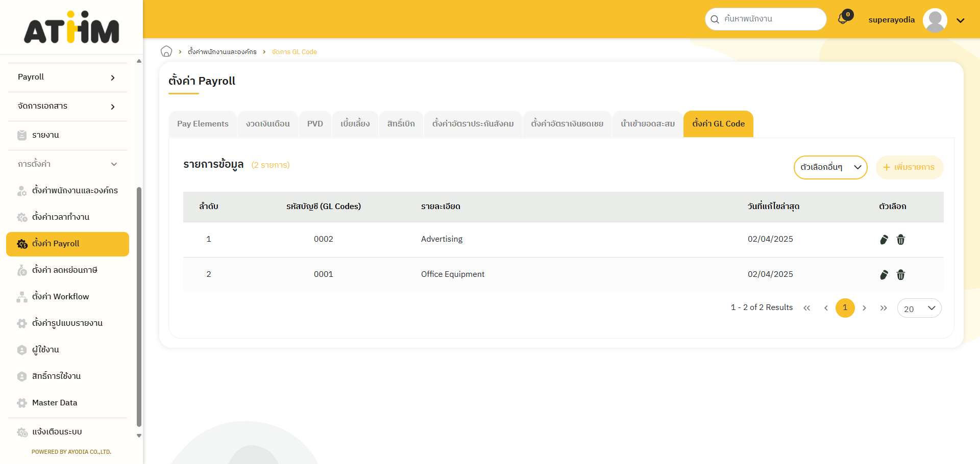Click the รายละเอียด column header
This screenshot has width=980, height=464.
pos(440,207)
